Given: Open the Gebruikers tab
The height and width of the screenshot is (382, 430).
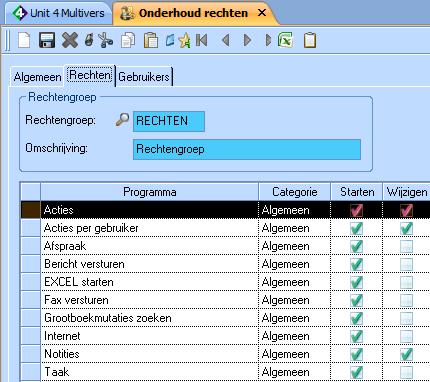Looking at the screenshot, I should point(144,77).
